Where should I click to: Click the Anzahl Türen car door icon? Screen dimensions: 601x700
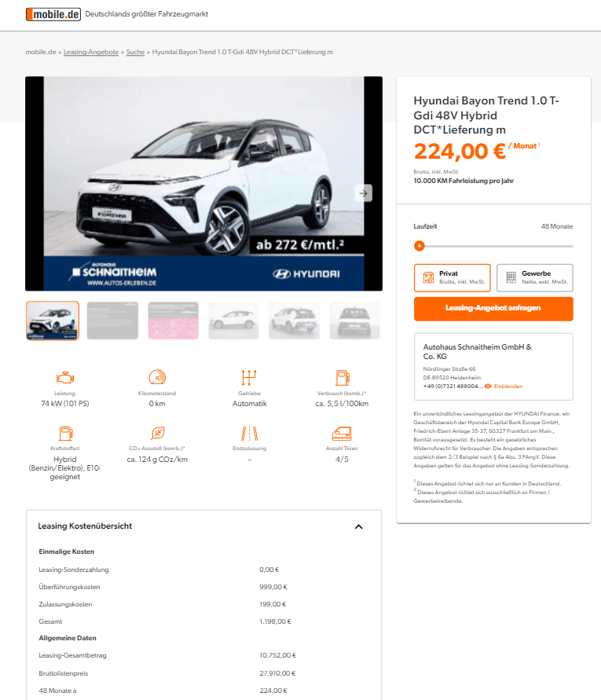342,433
